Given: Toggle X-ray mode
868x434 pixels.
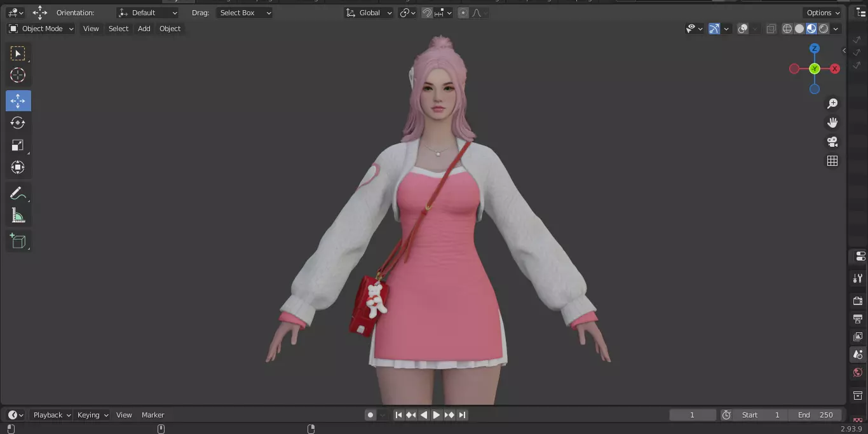Looking at the screenshot, I should tap(771, 29).
